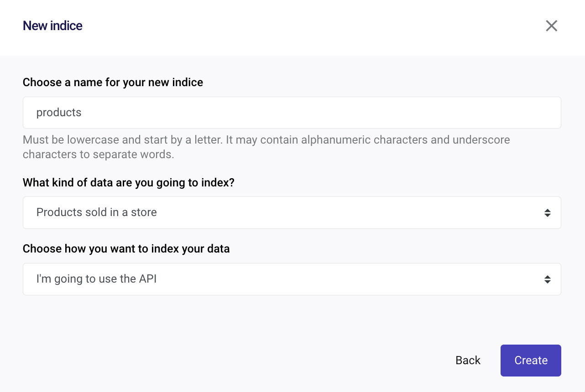Image resolution: width=585 pixels, height=392 pixels.
Task: Click the indice name input field
Action: [292, 113]
